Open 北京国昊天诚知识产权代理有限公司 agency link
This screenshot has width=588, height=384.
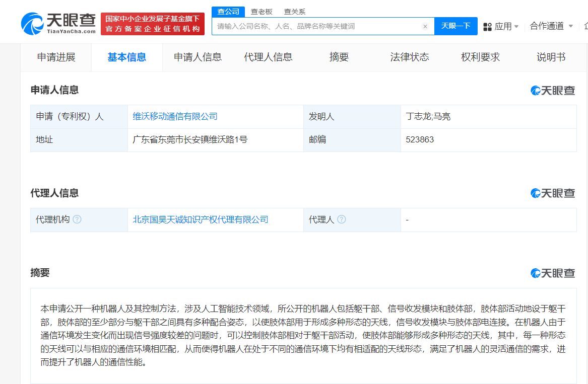200,219
